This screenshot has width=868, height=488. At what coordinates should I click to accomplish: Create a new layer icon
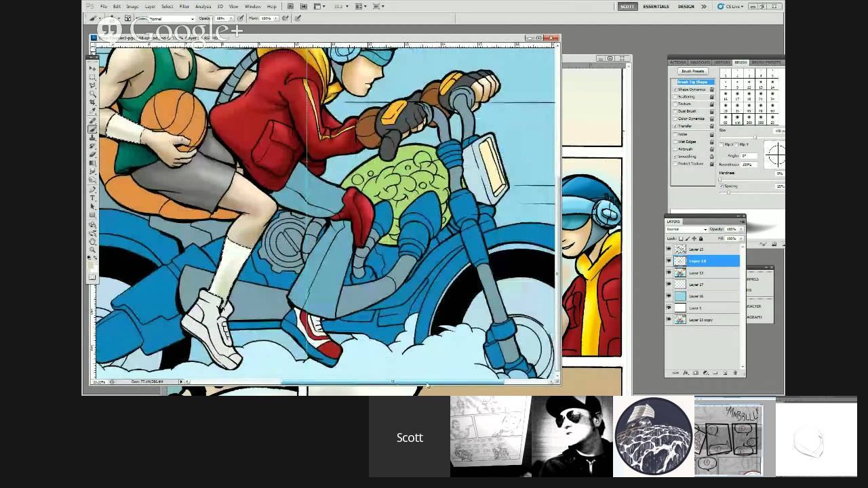[725, 373]
